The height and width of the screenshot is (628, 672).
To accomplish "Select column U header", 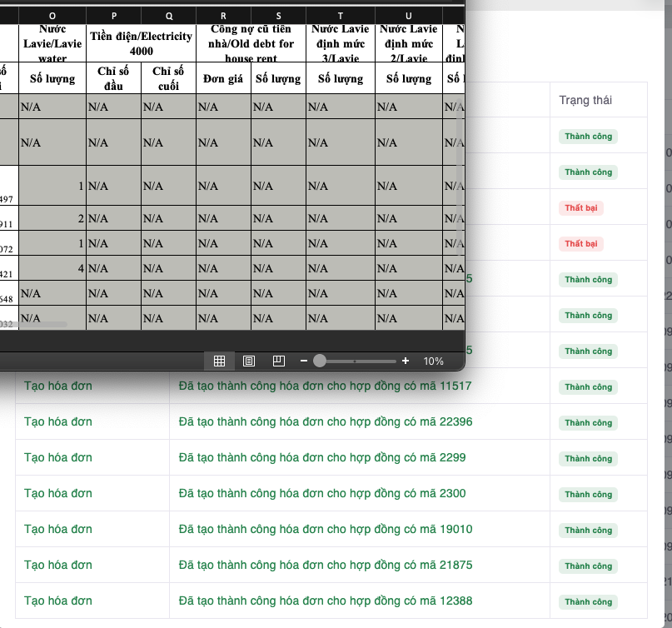I will pyautogui.click(x=408, y=17).
